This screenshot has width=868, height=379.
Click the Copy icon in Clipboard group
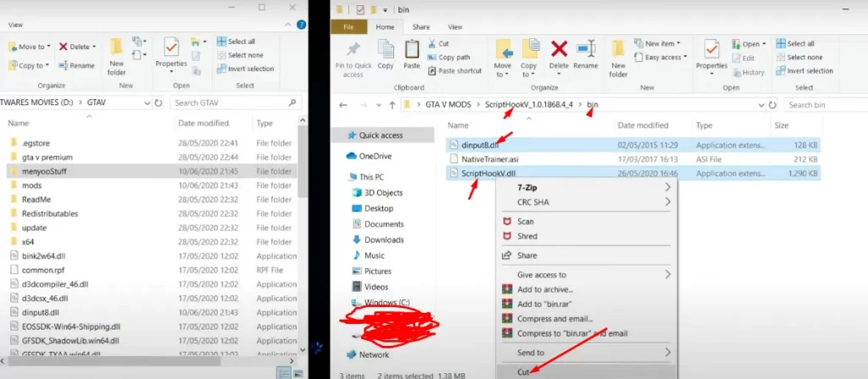pyautogui.click(x=386, y=53)
